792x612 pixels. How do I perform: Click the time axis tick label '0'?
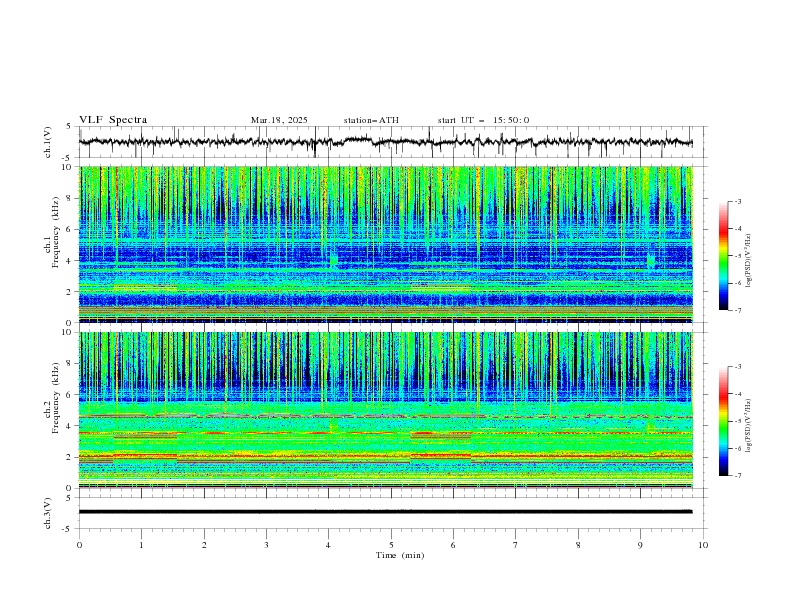pyautogui.click(x=79, y=545)
